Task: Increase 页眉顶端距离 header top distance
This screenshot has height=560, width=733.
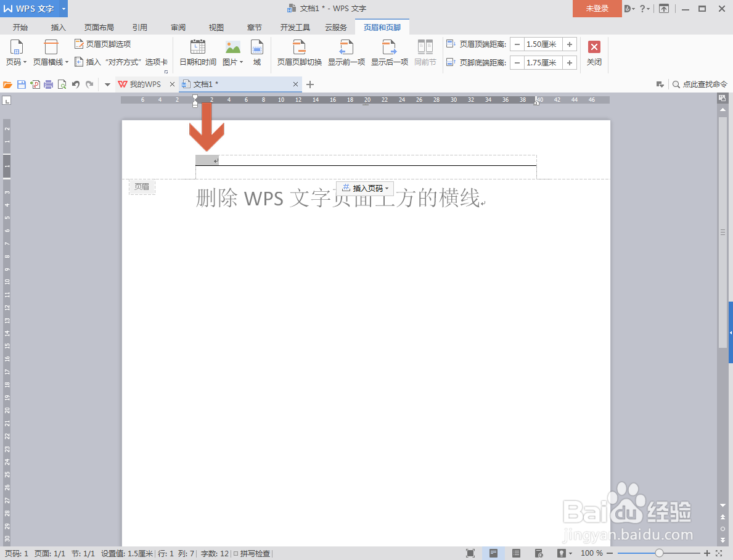Action: [x=570, y=44]
